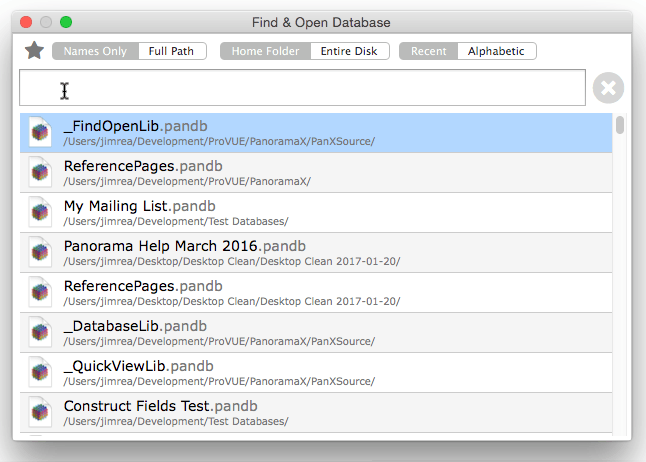This screenshot has width=646, height=462.
Task: Select the _QuickViewLib.pandb name
Action: click(138, 366)
